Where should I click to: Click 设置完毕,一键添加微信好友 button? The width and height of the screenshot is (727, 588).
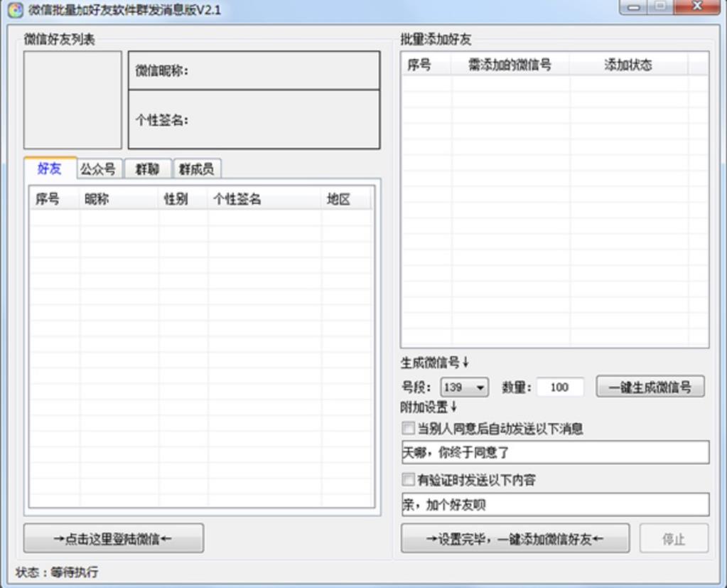pos(515,538)
